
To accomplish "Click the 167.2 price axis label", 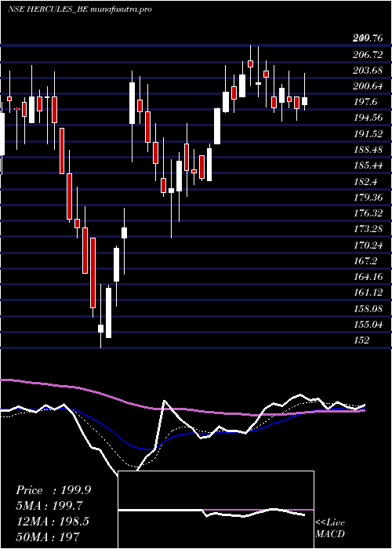I will 365,260.
